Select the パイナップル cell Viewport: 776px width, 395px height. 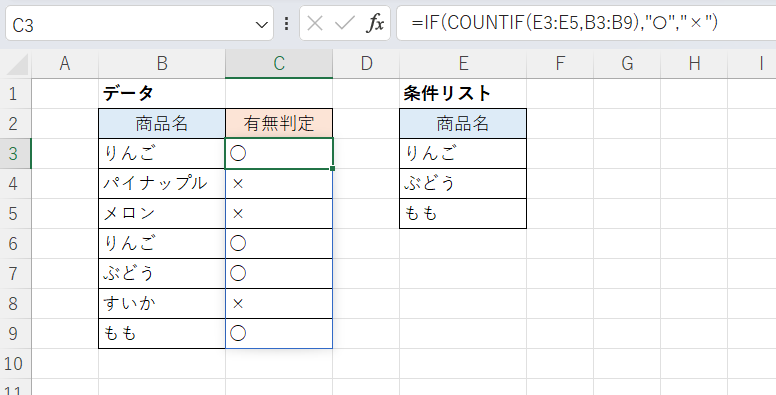tap(162, 184)
